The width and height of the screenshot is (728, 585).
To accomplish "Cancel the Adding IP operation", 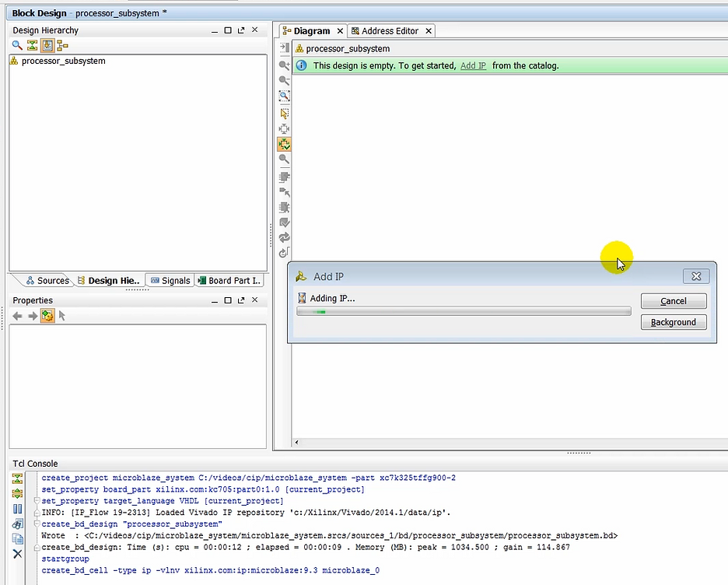I will (673, 301).
